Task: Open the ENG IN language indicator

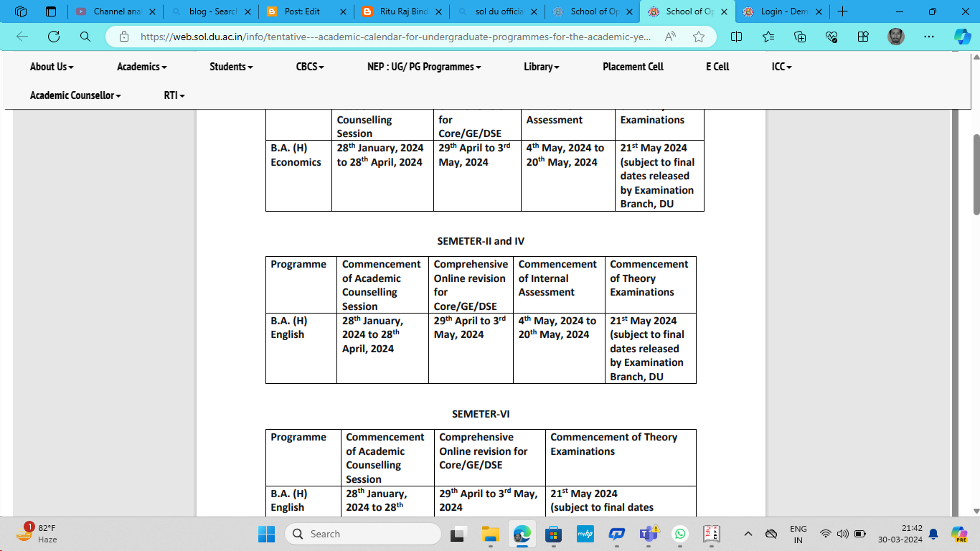Action: tap(798, 534)
